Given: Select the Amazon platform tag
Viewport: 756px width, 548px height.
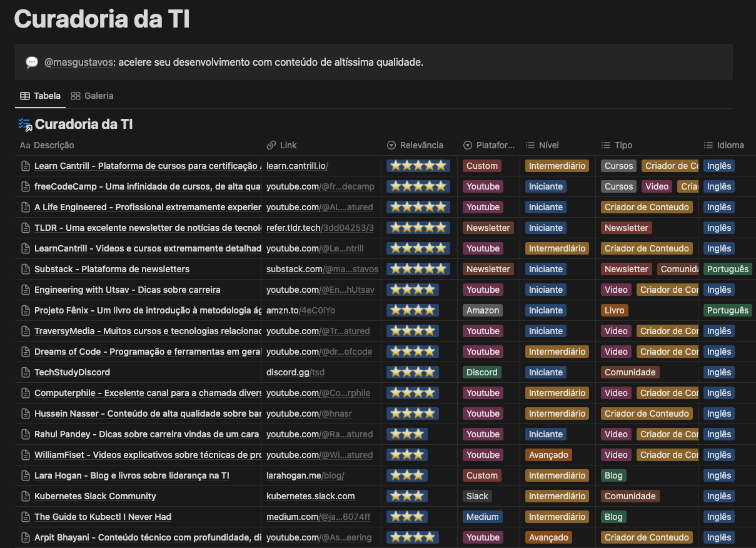Looking at the screenshot, I should pyautogui.click(x=483, y=310).
